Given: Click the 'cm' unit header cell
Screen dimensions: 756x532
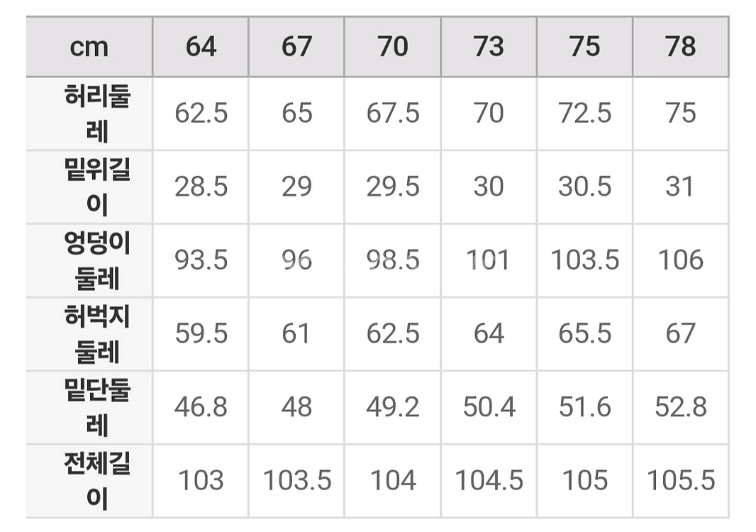Looking at the screenshot, I should (x=89, y=47).
